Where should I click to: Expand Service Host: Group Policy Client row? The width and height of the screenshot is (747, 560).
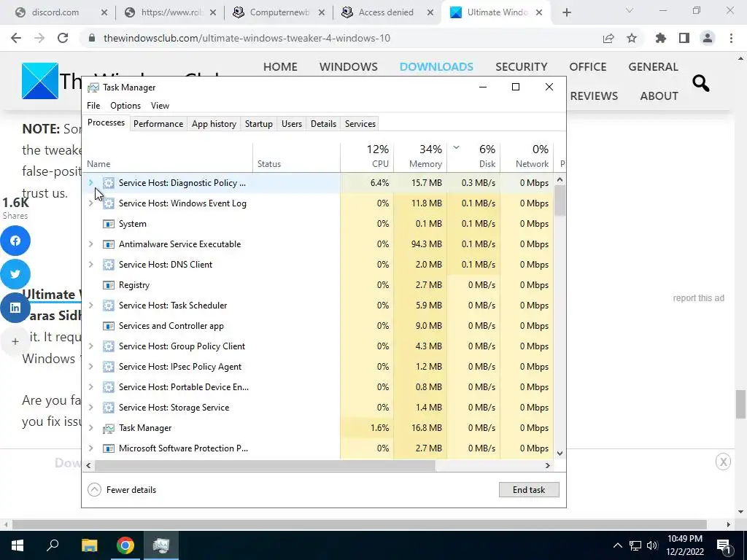tap(90, 346)
